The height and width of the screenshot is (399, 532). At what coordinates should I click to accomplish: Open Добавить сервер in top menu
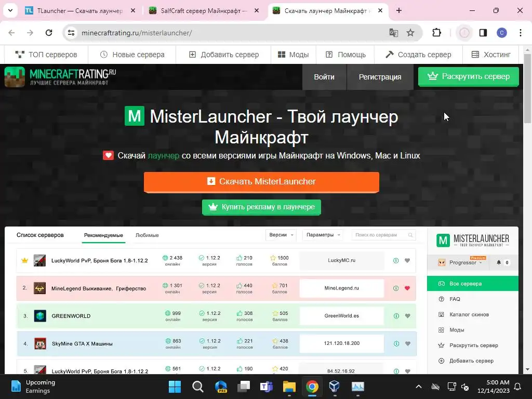223,55
